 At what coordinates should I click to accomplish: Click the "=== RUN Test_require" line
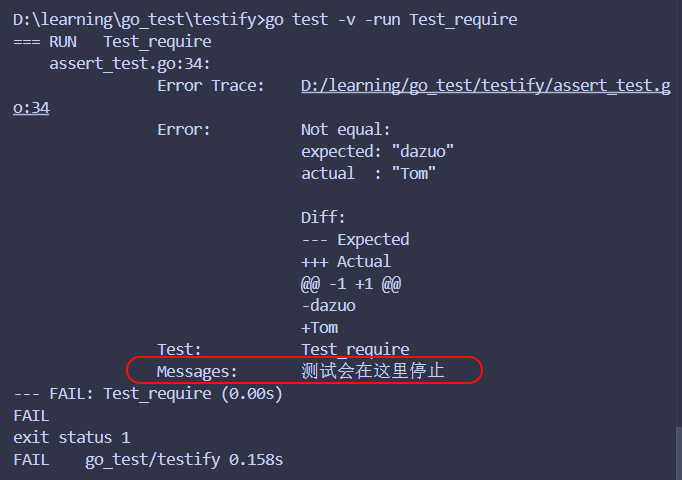coord(112,42)
